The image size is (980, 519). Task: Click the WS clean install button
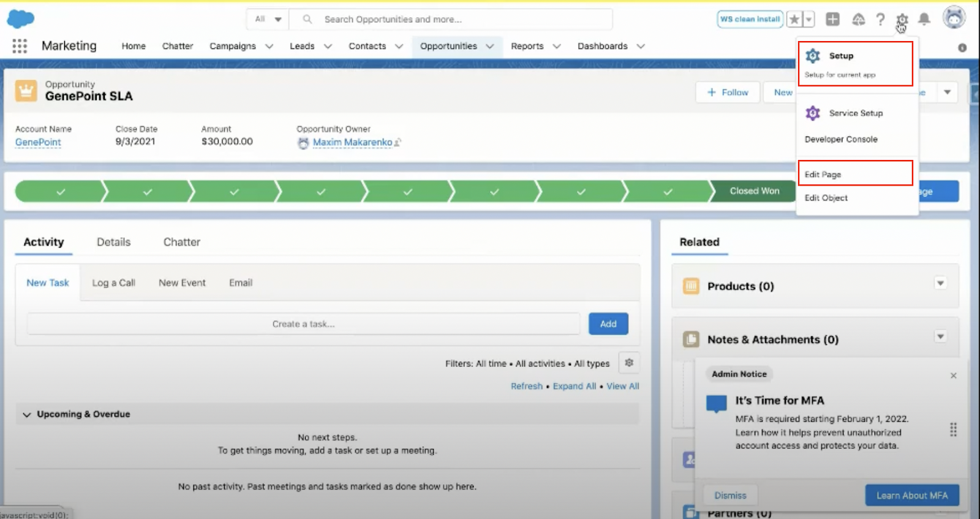(750, 19)
